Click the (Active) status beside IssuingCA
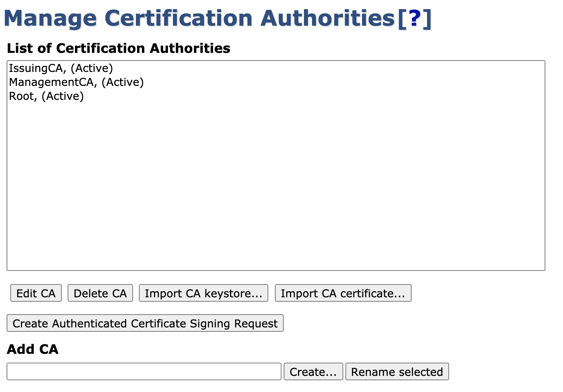The height and width of the screenshot is (392, 563). click(x=92, y=68)
